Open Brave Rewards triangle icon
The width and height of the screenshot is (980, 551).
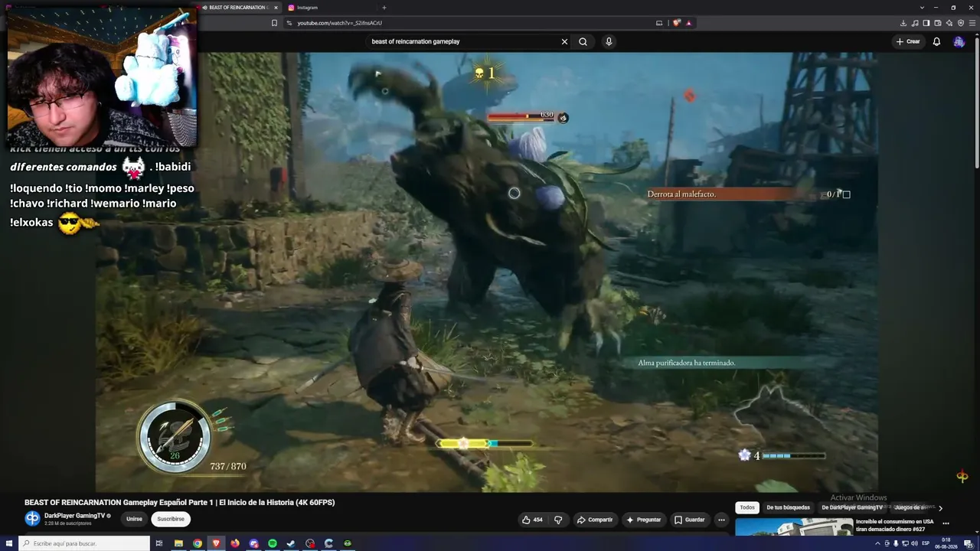pyautogui.click(x=688, y=23)
